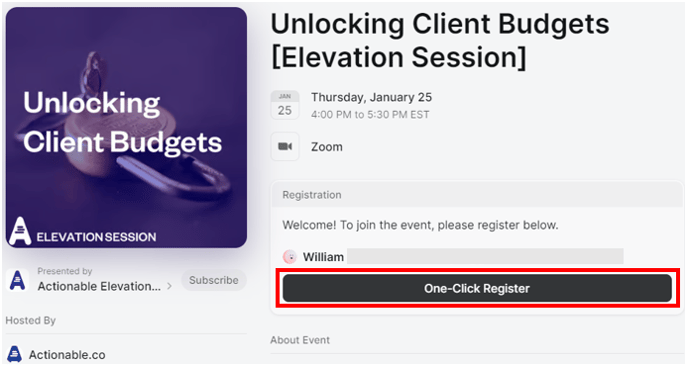Click the Zoom location label
Image resolution: width=688 pixels, height=368 pixels.
[x=327, y=147]
